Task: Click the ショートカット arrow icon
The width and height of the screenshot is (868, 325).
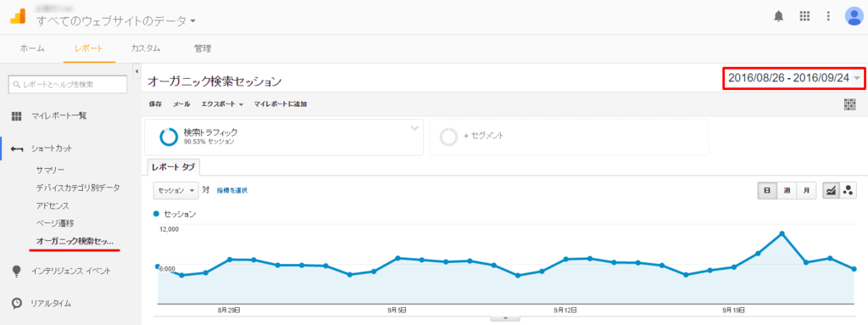Action: 17,148
